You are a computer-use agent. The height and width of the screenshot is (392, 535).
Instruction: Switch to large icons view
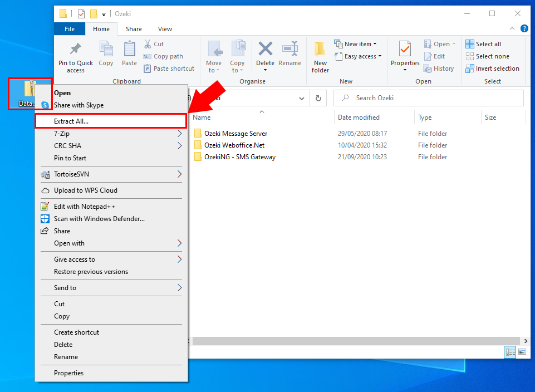click(x=522, y=352)
